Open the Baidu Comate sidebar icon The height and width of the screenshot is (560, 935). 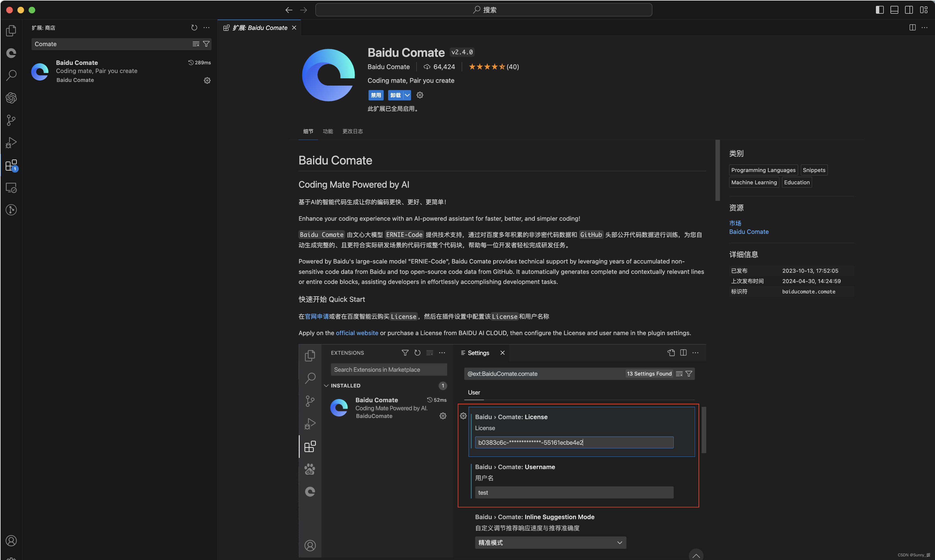(x=11, y=53)
